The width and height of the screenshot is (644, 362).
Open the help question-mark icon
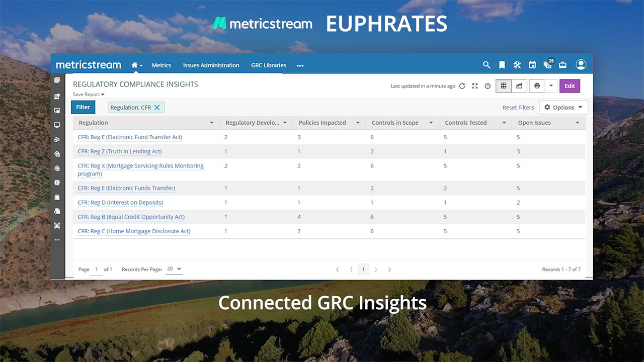pos(488,86)
